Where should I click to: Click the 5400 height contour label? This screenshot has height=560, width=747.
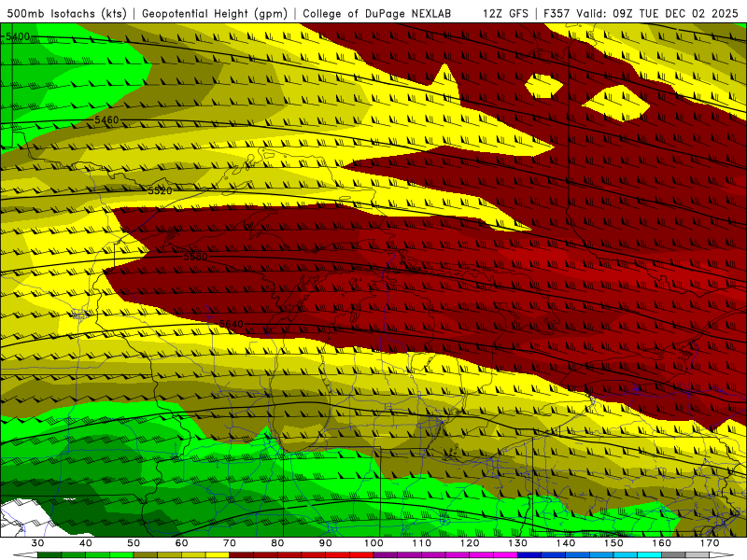(x=18, y=36)
